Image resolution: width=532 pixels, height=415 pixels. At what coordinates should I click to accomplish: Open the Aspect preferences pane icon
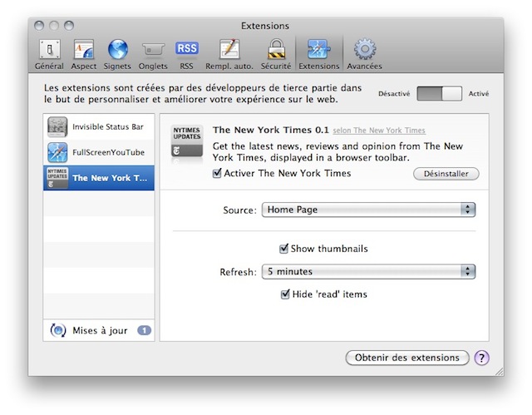[x=83, y=50]
